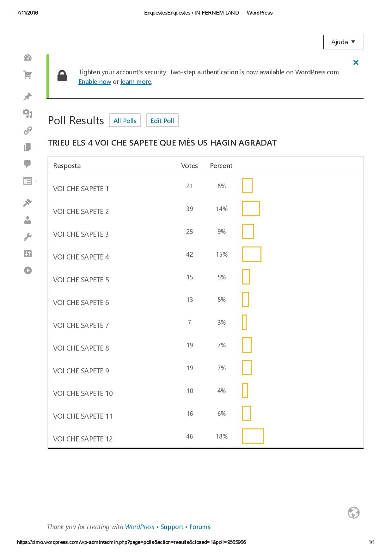Click the collapse menu play arrow icon
392x555 pixels.
click(28, 271)
